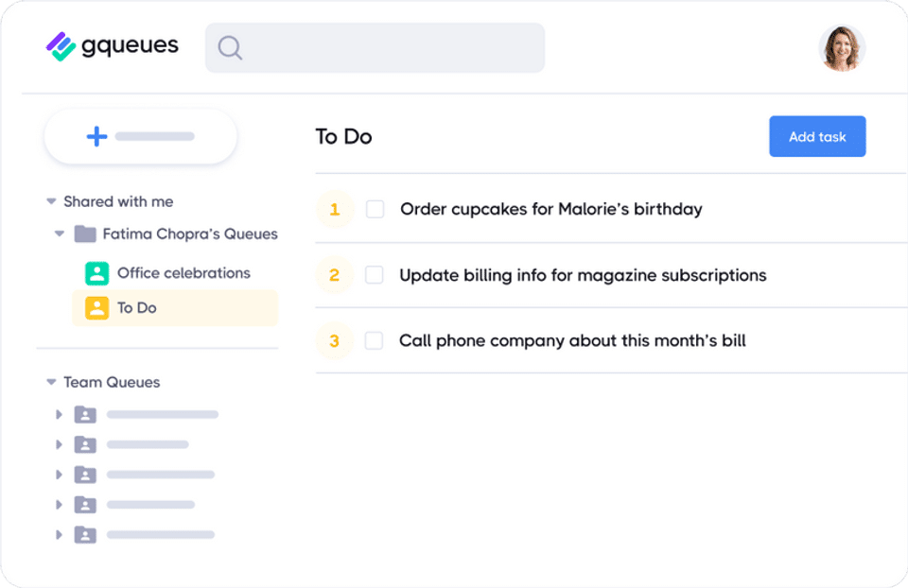Collapse the Shared with me section

pyautogui.click(x=51, y=201)
